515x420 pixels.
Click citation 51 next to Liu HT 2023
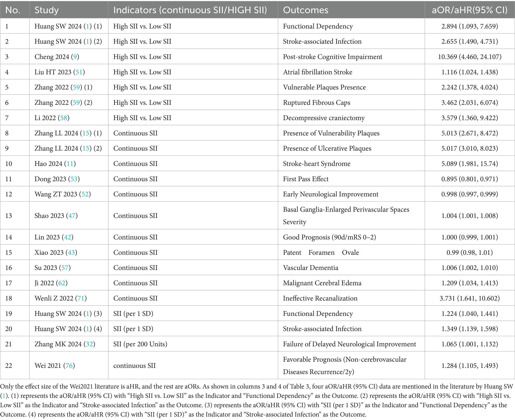79,72
